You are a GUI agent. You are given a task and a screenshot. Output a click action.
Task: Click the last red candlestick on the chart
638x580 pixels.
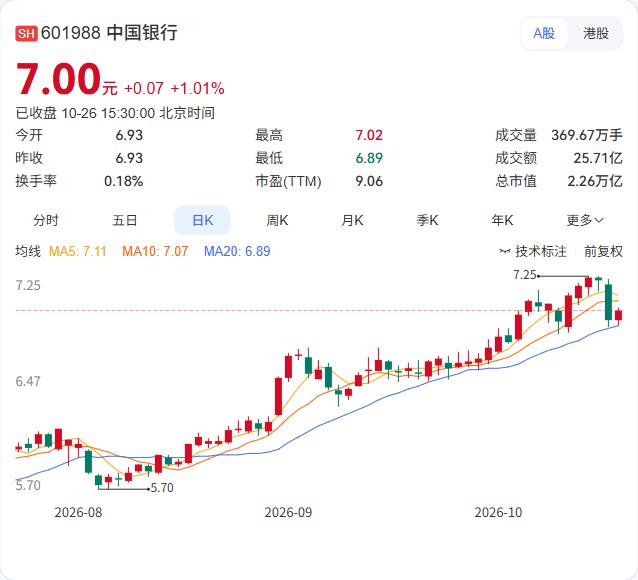618,315
